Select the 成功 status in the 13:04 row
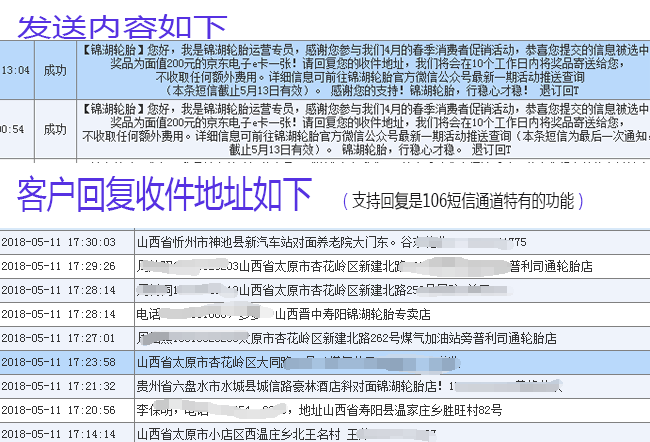650x442 pixels. (55, 70)
